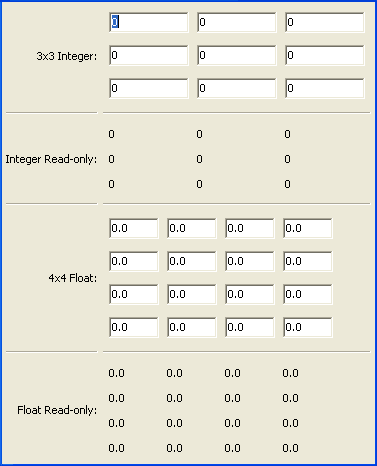Select second row, second column 4x4 Float field
377x466 pixels.
point(192,261)
